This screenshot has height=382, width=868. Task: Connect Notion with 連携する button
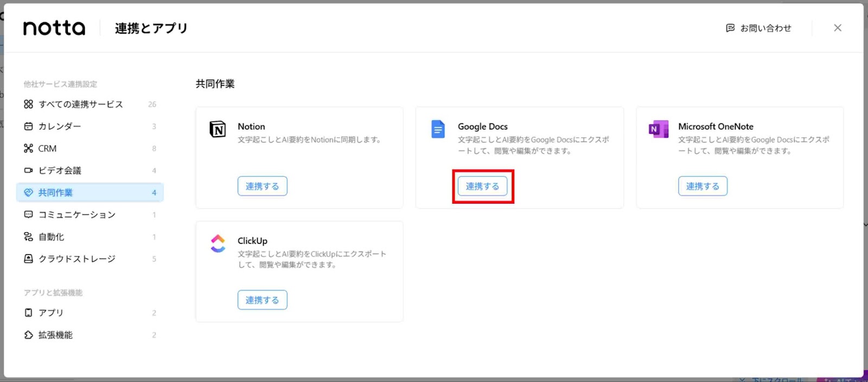263,186
